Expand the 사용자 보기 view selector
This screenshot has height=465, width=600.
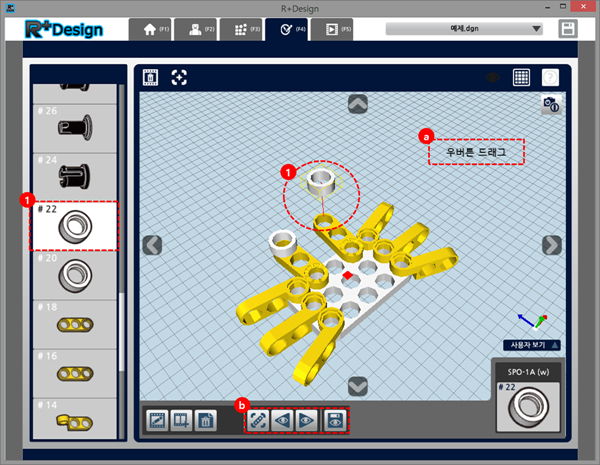click(x=530, y=345)
